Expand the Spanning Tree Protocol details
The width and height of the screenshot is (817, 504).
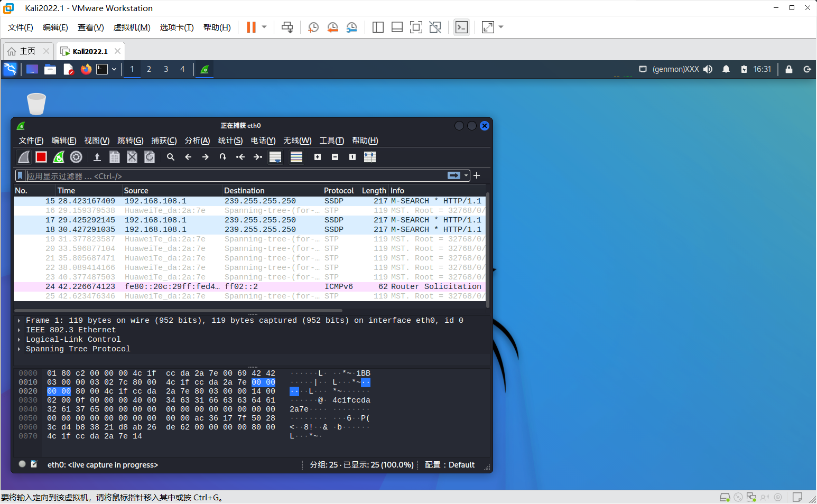pyautogui.click(x=20, y=349)
